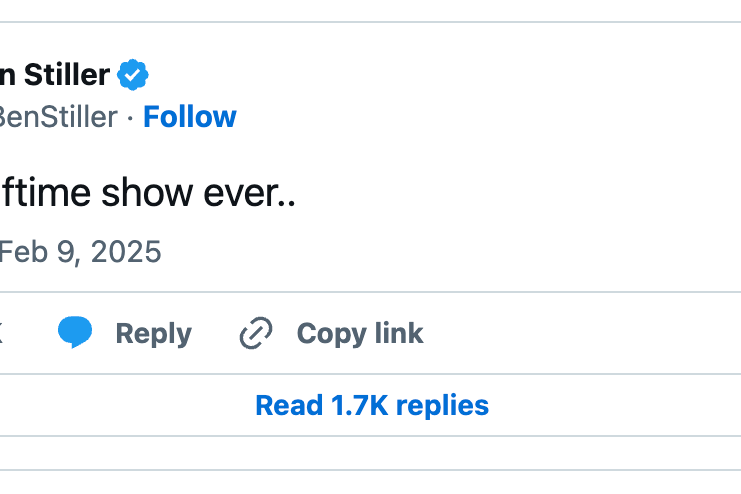Copy the tweet link using Copy link text
Image resolution: width=741 pixels, height=494 pixels.
point(360,334)
